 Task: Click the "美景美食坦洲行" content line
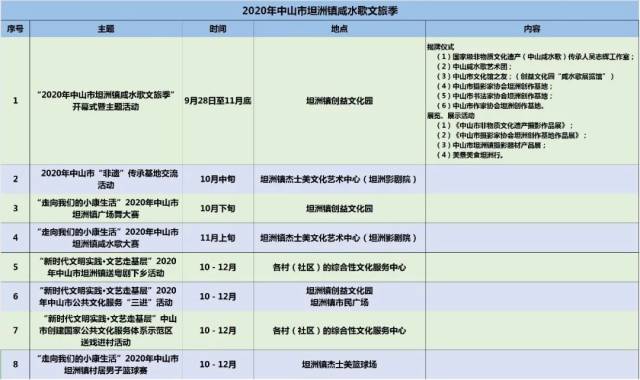pos(471,155)
